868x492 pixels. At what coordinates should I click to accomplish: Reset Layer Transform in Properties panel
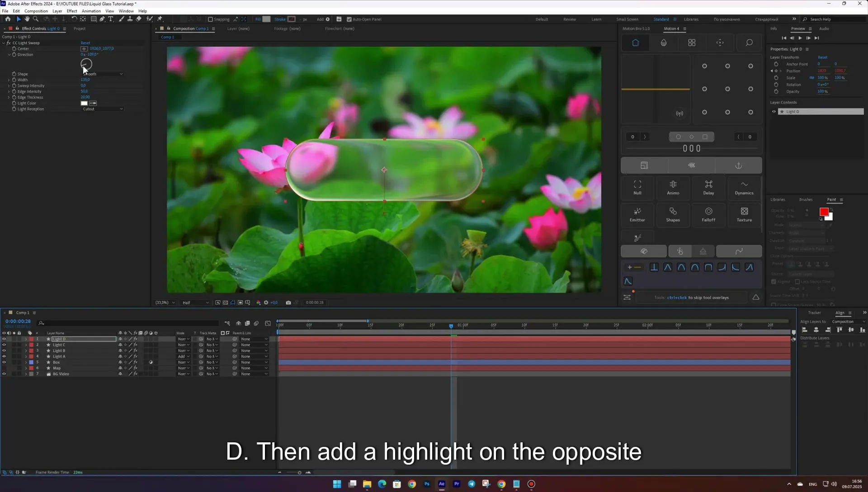tap(822, 57)
